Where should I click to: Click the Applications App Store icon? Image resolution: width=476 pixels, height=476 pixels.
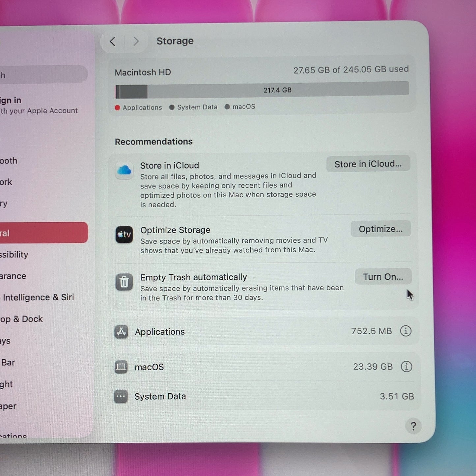point(121,332)
